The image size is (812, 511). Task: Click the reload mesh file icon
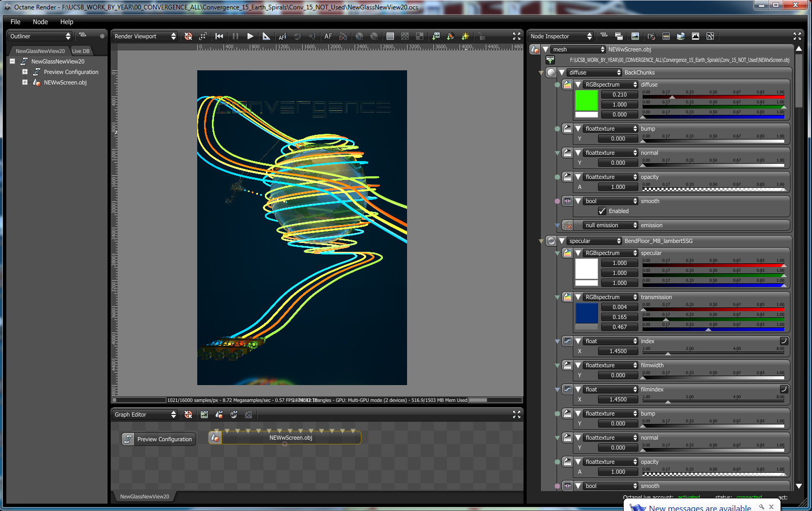550,60
